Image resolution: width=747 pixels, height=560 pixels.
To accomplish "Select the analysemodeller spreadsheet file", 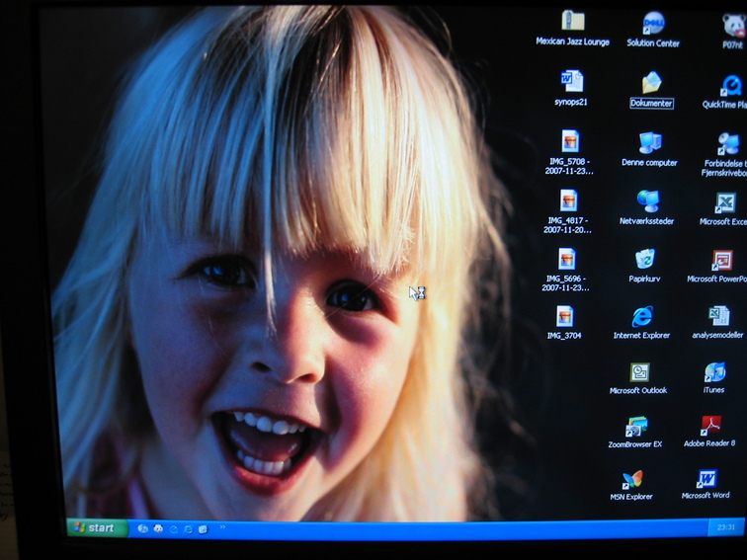I will pos(718,316).
